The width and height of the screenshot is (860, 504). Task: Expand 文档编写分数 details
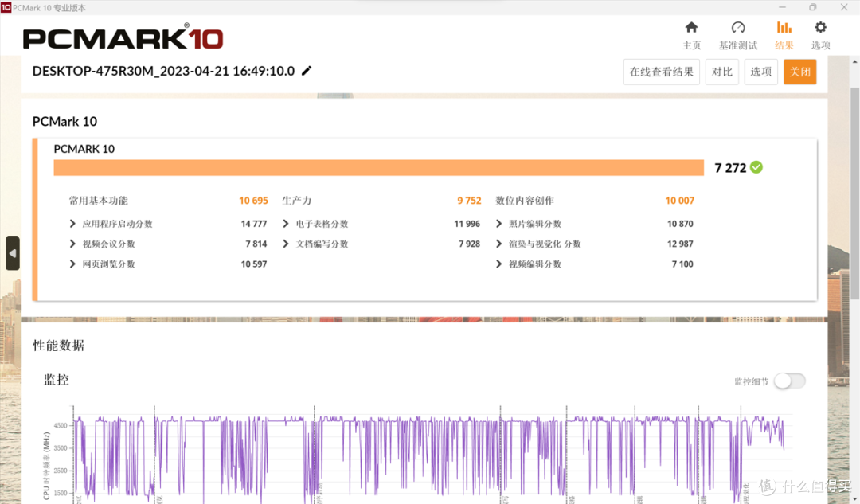[286, 244]
